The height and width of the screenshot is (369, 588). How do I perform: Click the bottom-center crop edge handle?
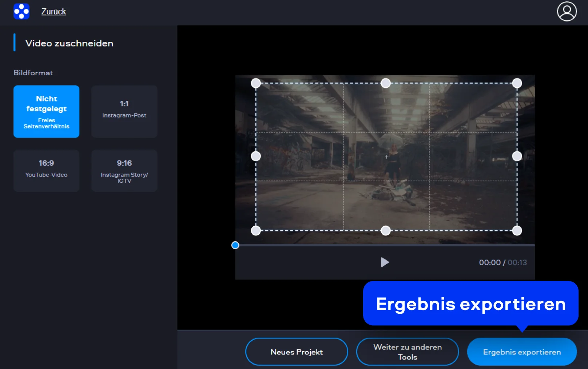[x=385, y=230]
